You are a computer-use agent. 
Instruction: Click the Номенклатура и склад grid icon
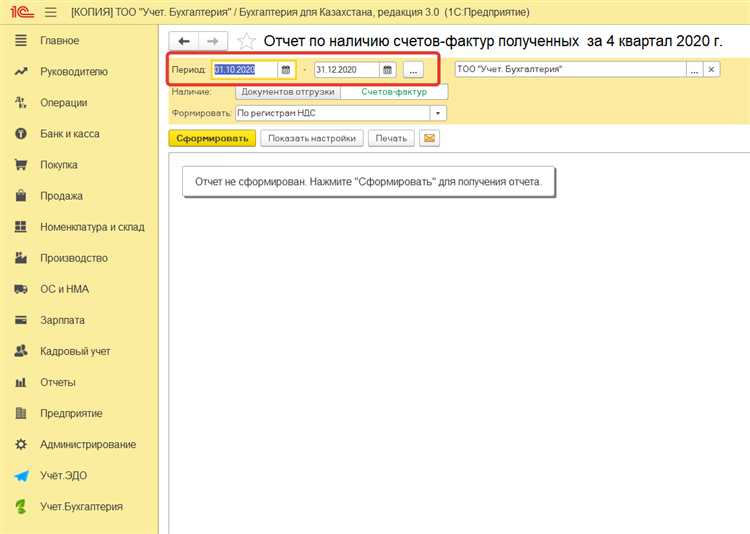(x=21, y=227)
